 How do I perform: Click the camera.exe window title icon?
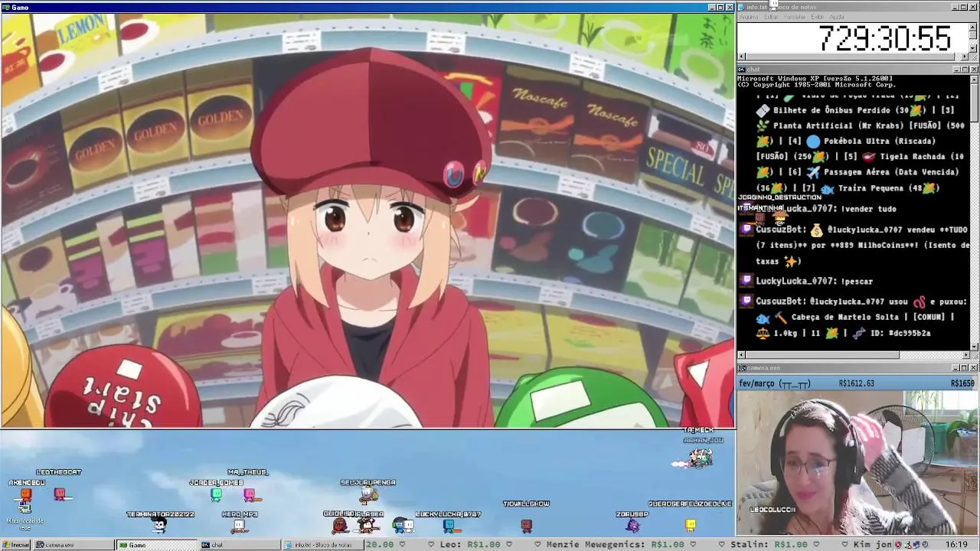coord(743,368)
